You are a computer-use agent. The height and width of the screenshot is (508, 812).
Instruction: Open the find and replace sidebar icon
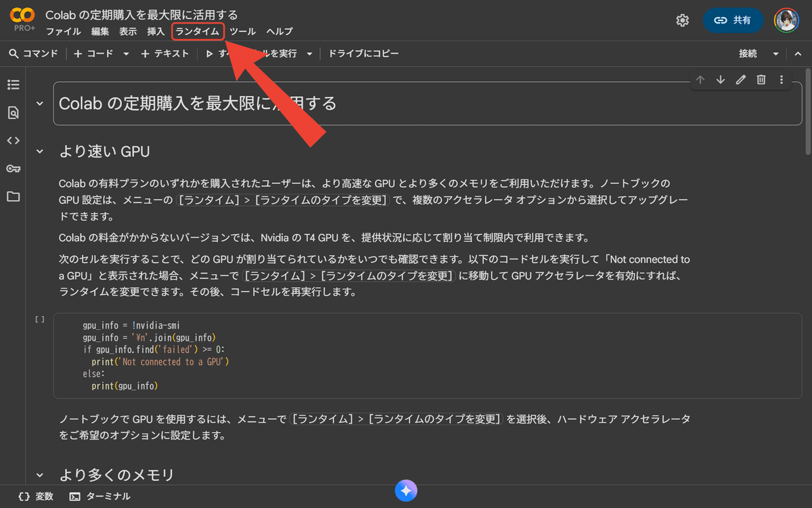coord(13,112)
